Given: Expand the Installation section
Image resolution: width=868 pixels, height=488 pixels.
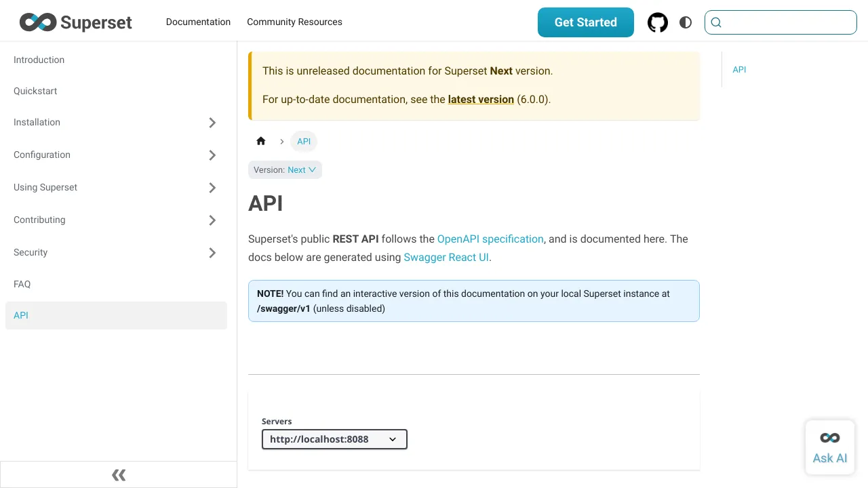Looking at the screenshot, I should click(212, 123).
